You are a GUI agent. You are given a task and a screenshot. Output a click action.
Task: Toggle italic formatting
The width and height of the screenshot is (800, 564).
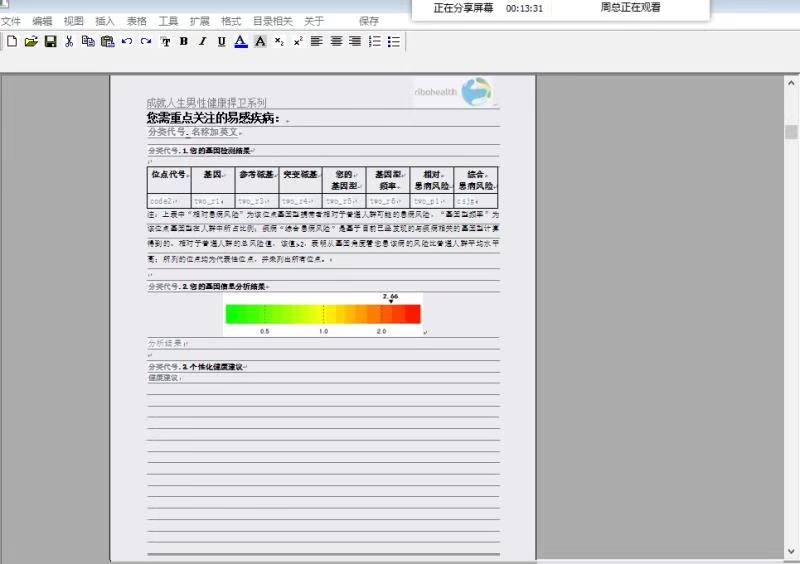[202, 41]
